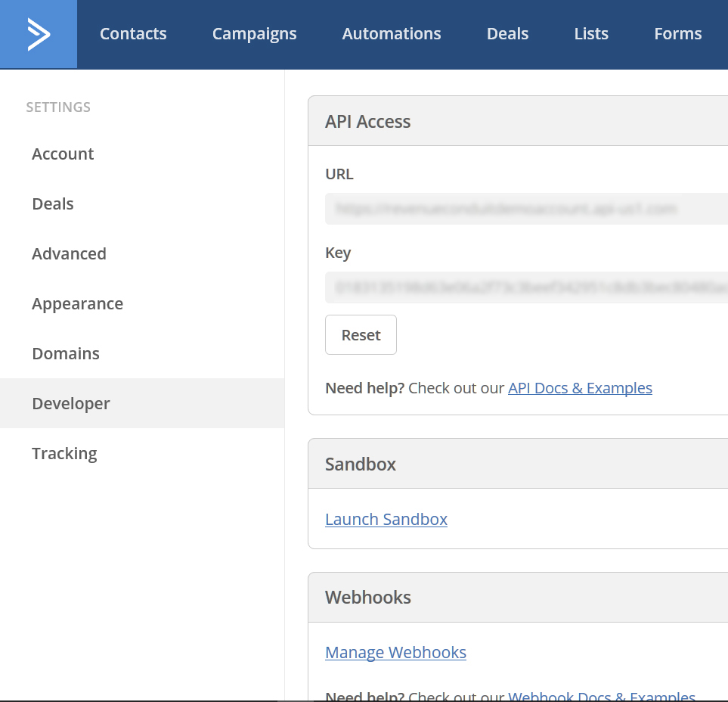Open Tracking settings in the sidebar
Screen dimensions: 728x702
(142, 453)
